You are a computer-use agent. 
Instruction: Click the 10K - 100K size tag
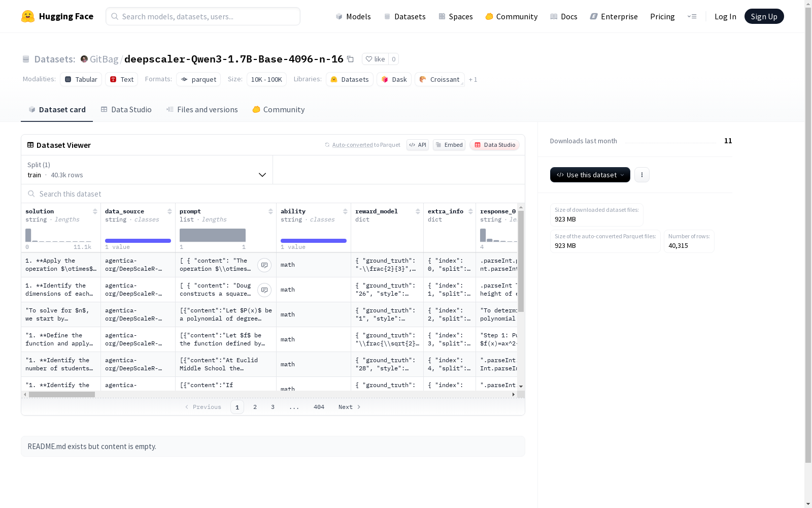[x=266, y=79]
